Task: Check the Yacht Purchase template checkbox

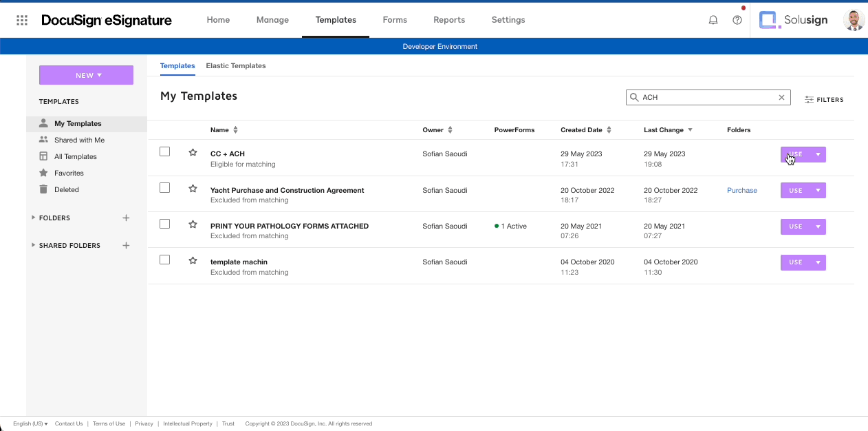Action: click(164, 187)
